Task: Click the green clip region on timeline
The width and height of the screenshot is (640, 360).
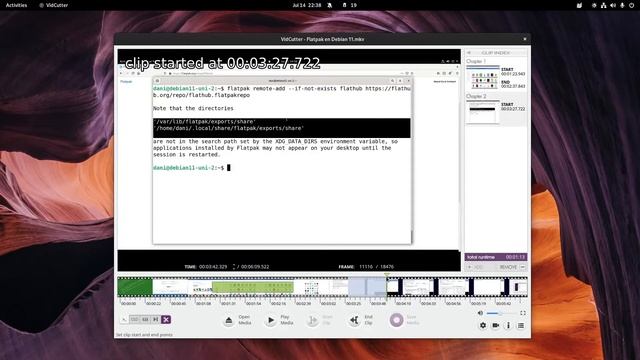Action: point(135,287)
